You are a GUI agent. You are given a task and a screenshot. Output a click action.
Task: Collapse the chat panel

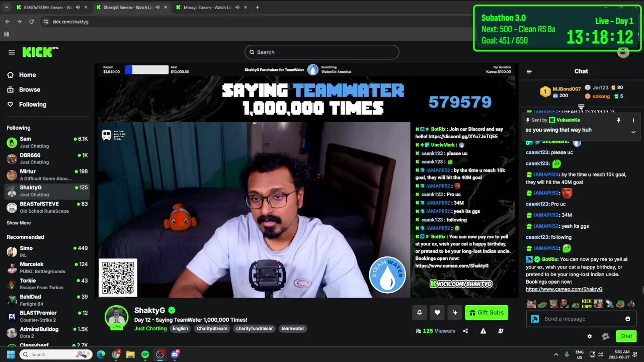(x=529, y=71)
